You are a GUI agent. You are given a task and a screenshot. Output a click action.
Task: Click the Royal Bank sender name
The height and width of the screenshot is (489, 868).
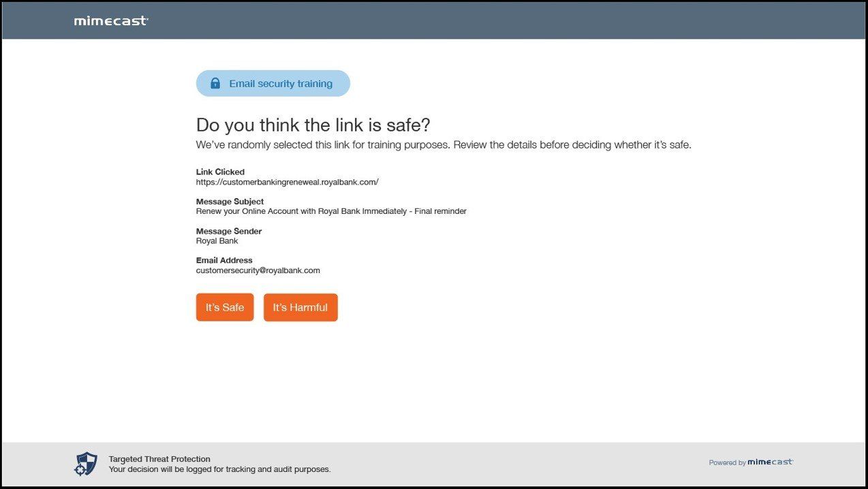[x=217, y=241]
